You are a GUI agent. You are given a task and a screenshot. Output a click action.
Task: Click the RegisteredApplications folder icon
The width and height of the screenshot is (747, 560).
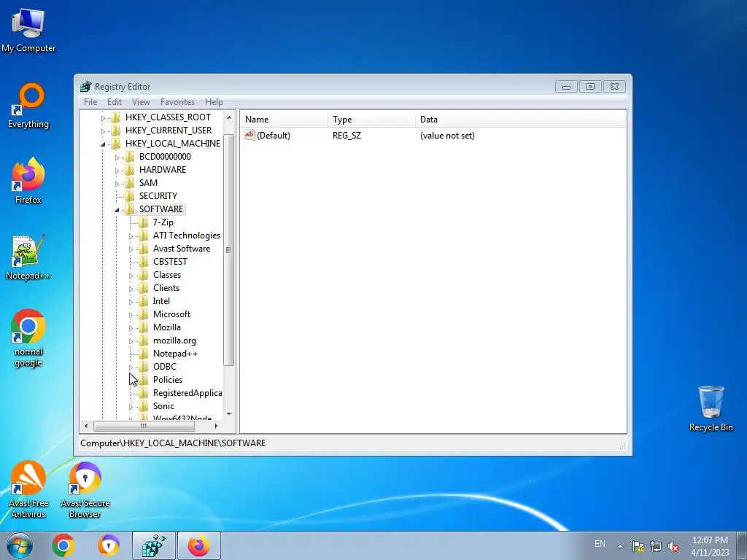[x=144, y=393]
